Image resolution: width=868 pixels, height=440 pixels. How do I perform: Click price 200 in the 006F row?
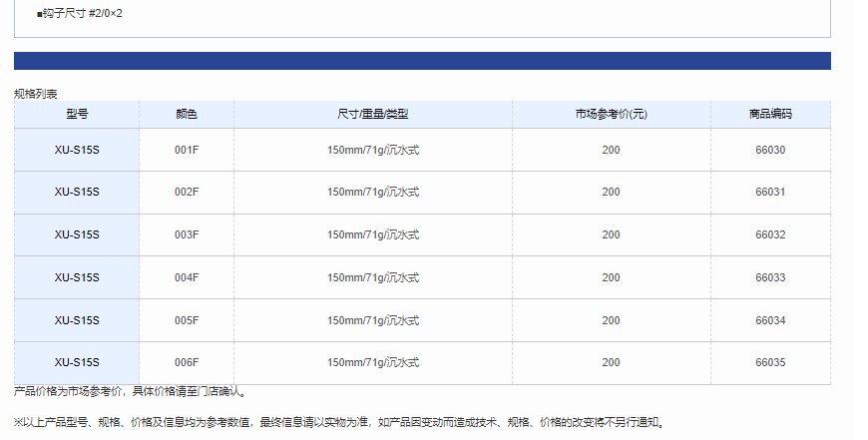coord(612,362)
